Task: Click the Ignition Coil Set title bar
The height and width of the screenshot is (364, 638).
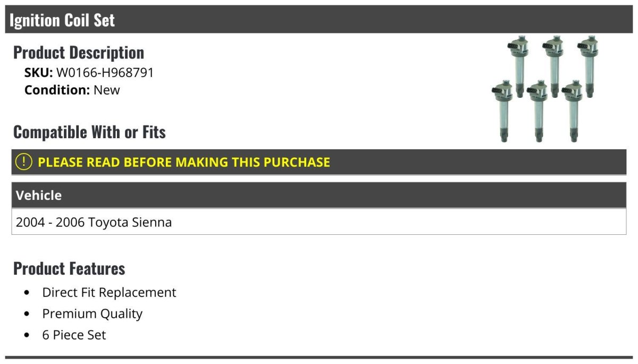Action: pyautogui.click(x=62, y=20)
